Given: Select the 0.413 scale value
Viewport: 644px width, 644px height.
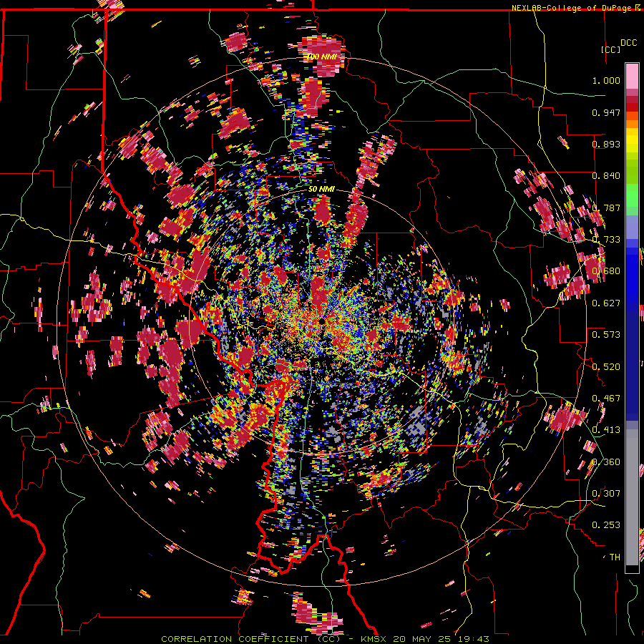Looking at the screenshot, I should coord(606,430).
